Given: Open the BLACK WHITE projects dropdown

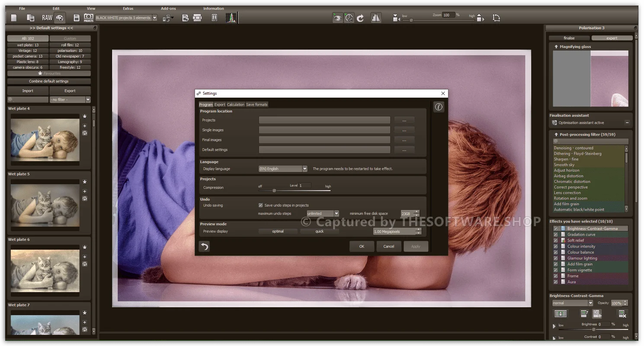Looking at the screenshot, I should pos(126,18).
